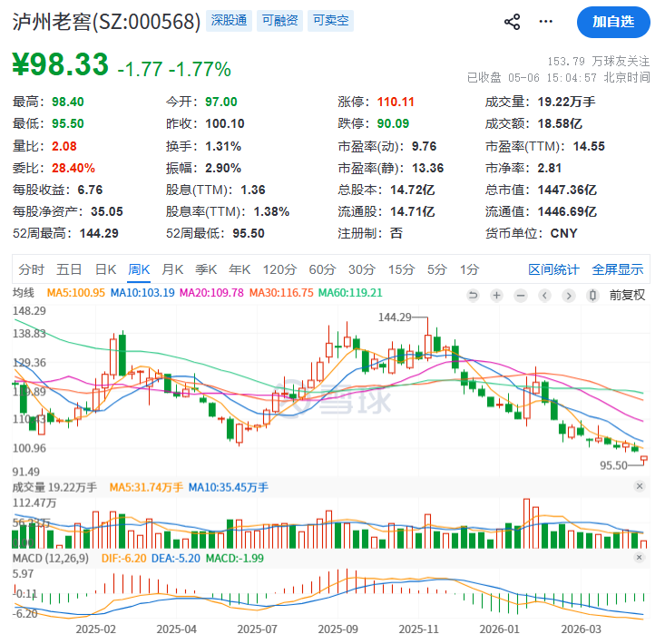Switch to the 1分 chart tab

coord(469,269)
